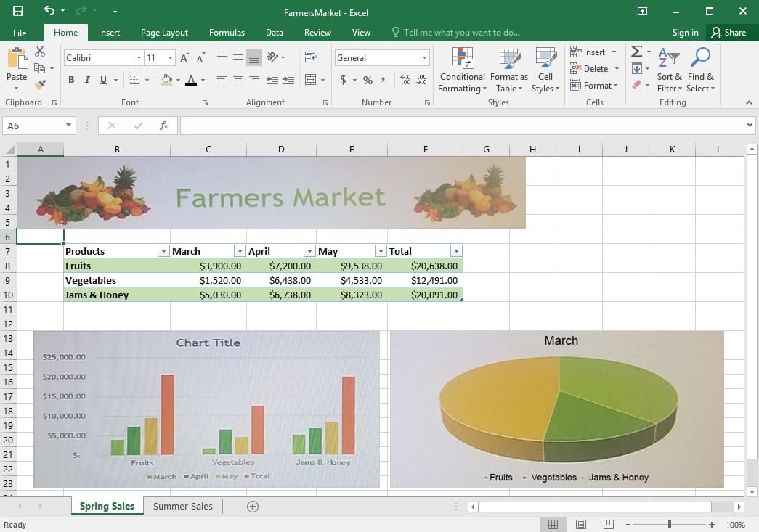Click the AutoSum sigma icon

pos(636,52)
